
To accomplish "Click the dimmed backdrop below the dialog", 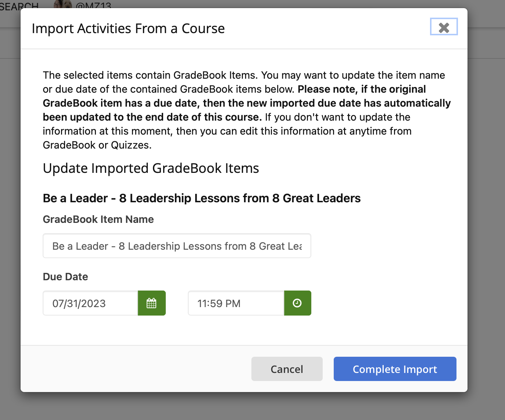I will 252,406.
